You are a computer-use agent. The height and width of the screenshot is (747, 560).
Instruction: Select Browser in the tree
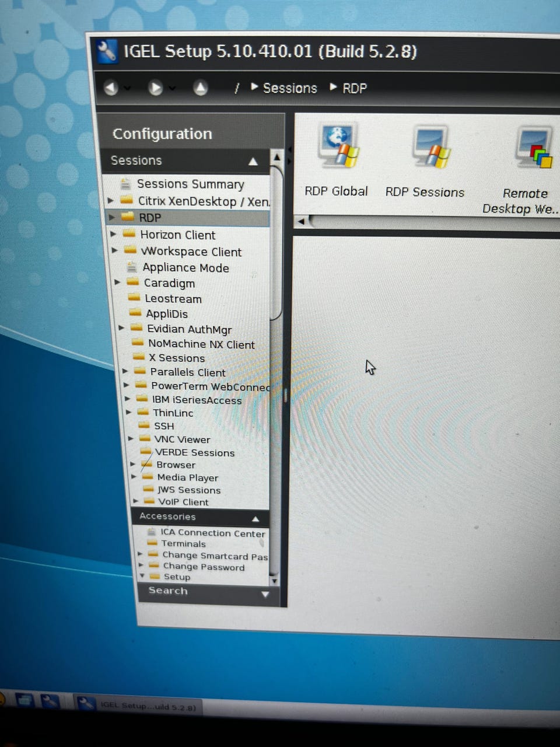[x=176, y=465]
